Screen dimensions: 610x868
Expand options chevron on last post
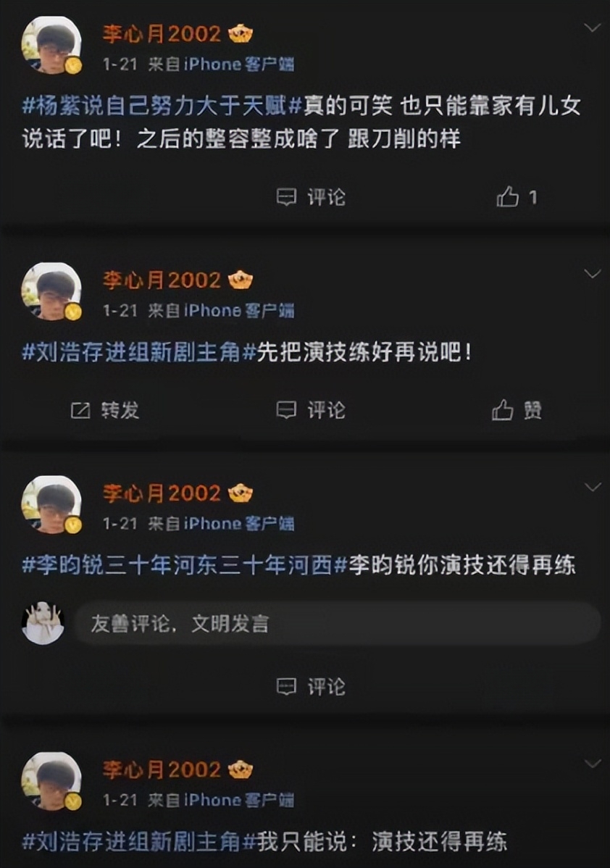pos(593,764)
